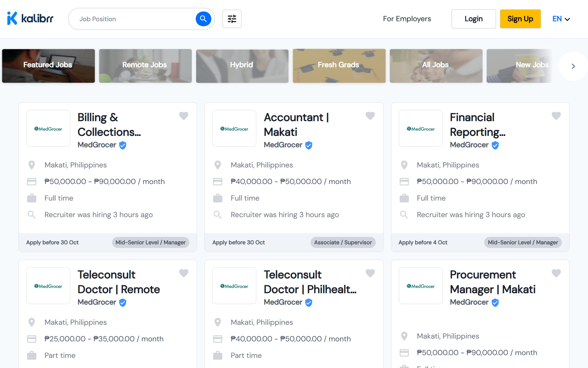Click verified badge on Teleconsult Doctor Philhealth card
Image resolution: width=588 pixels, height=368 pixels.
click(309, 302)
